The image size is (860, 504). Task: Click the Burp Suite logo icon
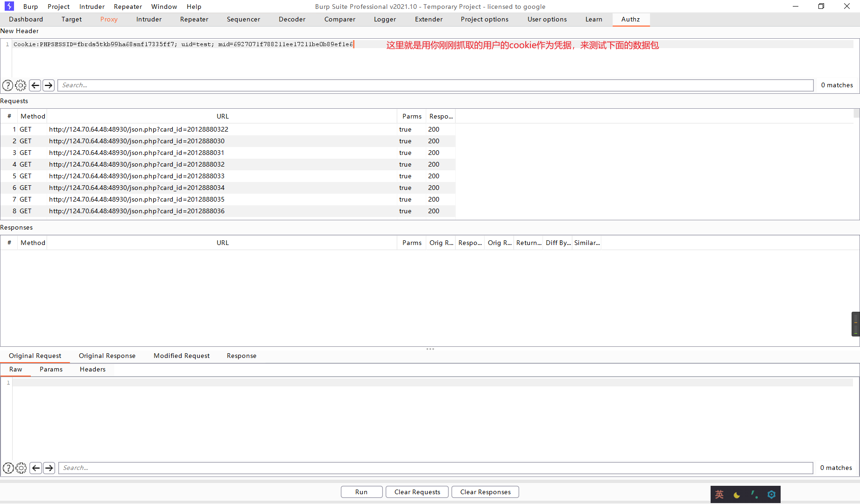9,6
